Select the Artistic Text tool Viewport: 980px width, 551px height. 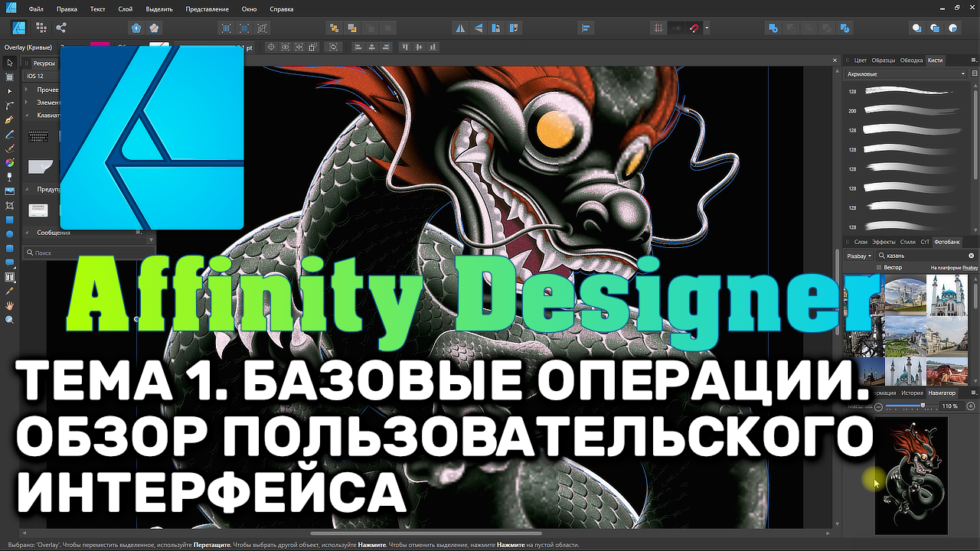pos(10,277)
